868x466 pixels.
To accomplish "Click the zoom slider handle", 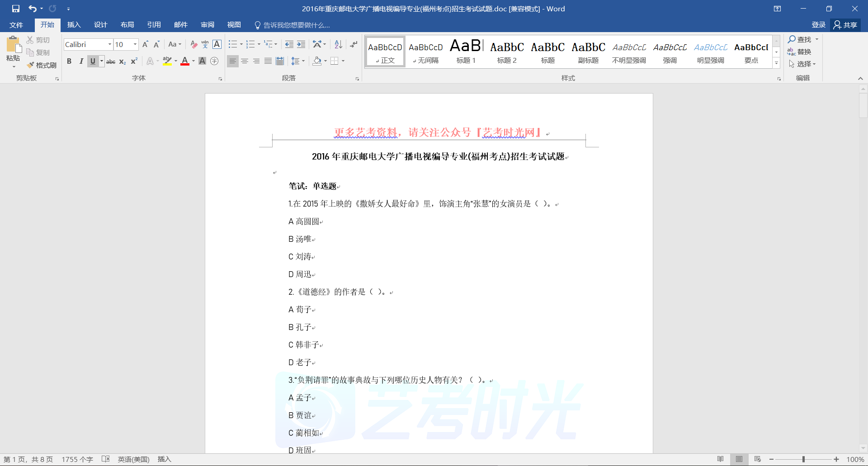I will (x=803, y=459).
